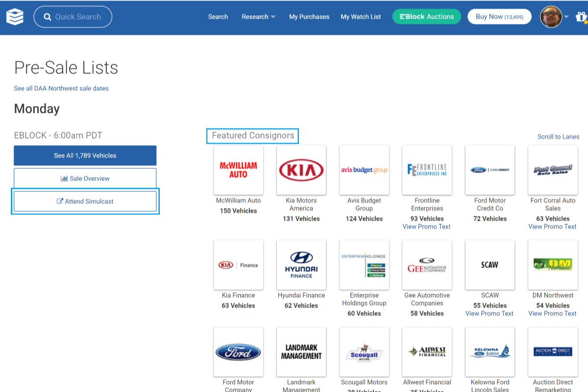Open EBlock Auctions button
The width and height of the screenshot is (588, 392).
pyautogui.click(x=427, y=17)
